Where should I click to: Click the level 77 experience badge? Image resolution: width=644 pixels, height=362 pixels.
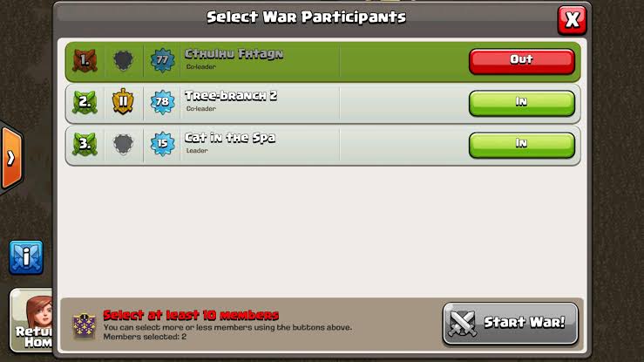[x=162, y=60]
